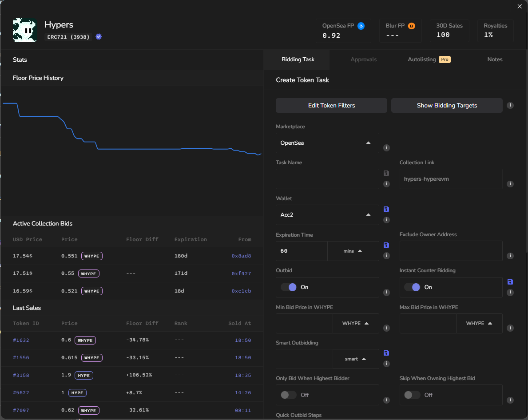This screenshot has height=420, width=528.
Task: Click the verified badge beside ERC721 label
Action: click(x=99, y=37)
